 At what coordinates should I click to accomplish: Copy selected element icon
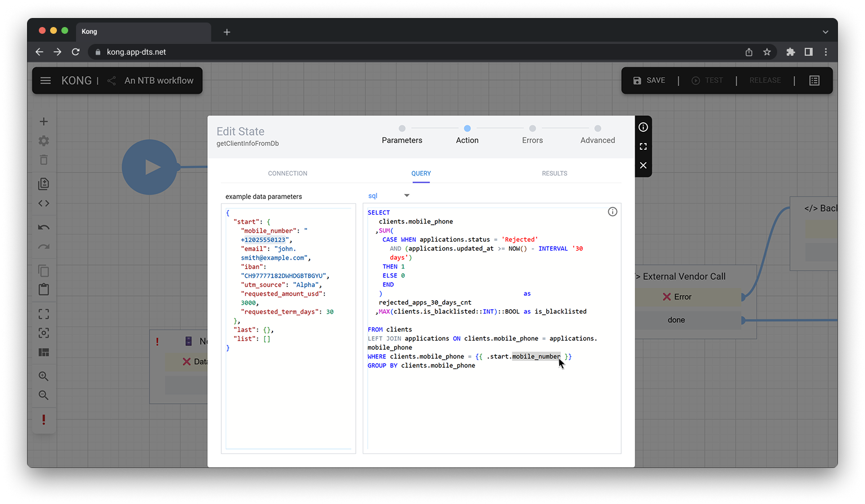(x=43, y=271)
